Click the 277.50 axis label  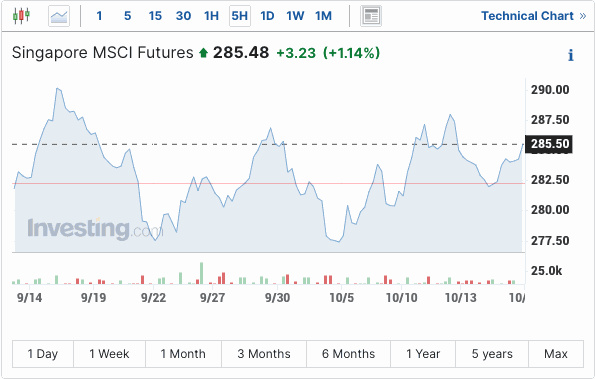pos(550,241)
